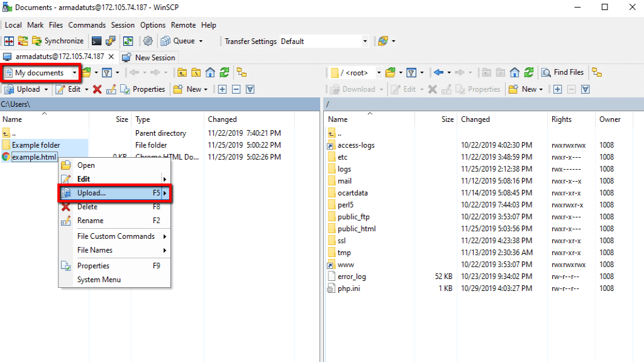Viewport: 644px width, 362px height.
Task: Open the Session menu
Action: [x=123, y=25]
